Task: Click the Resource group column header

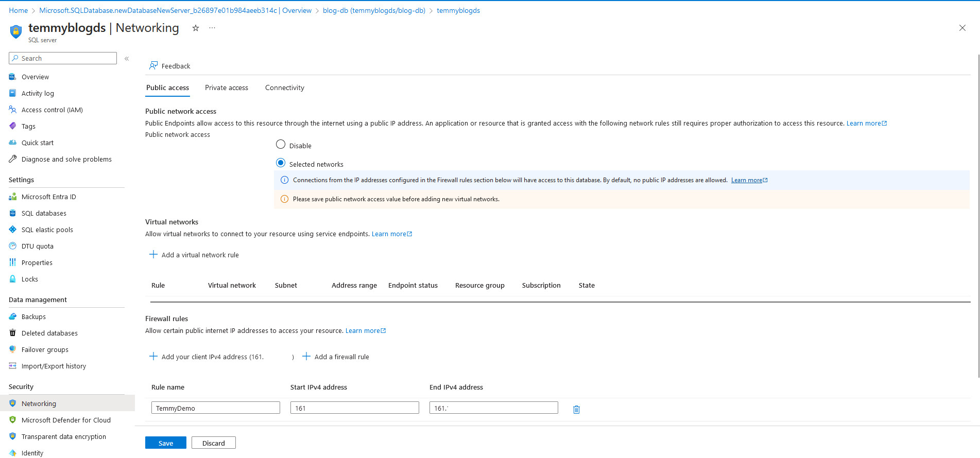Action: pos(480,286)
